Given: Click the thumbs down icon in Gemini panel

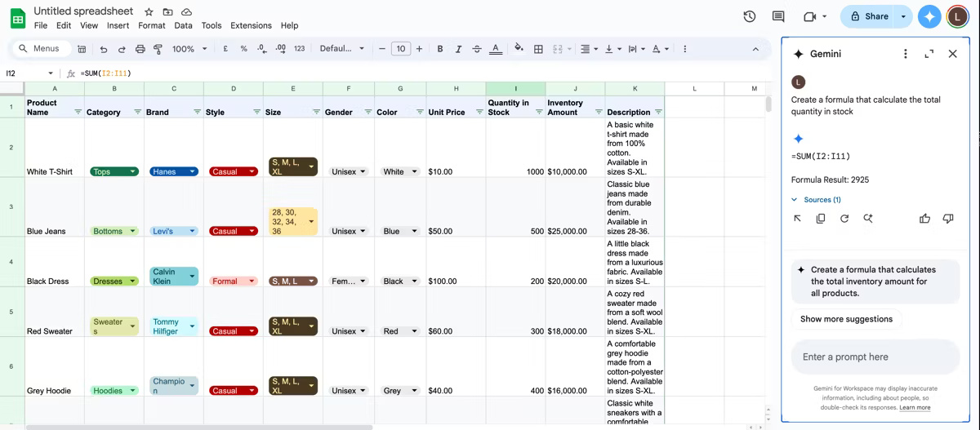Looking at the screenshot, I should (948, 219).
